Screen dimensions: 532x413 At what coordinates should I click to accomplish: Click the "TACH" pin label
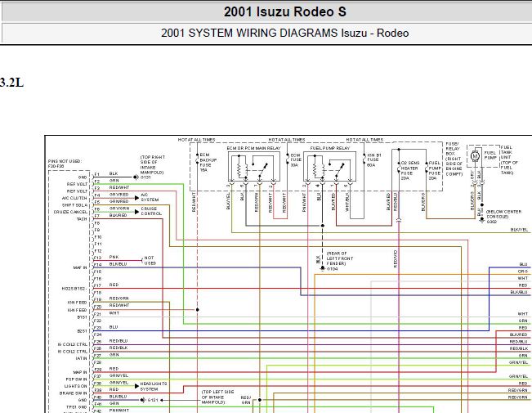(82, 219)
